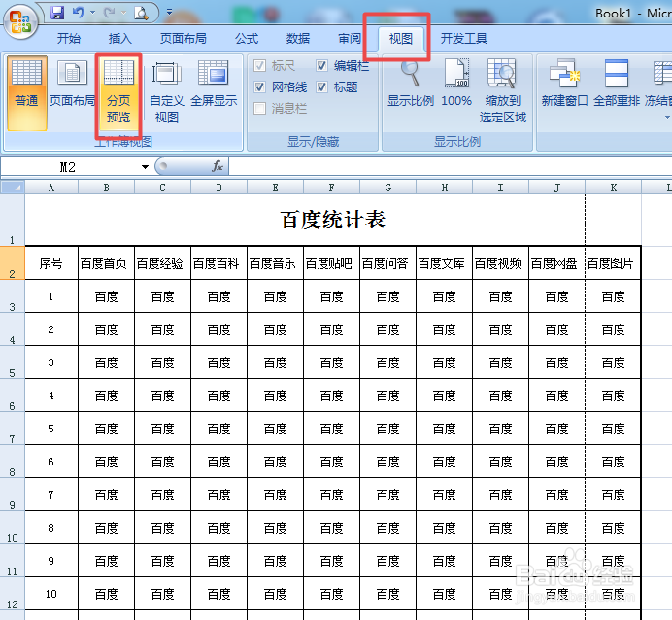Select column K header
Viewport: 672px width, 620px height.
614,188
